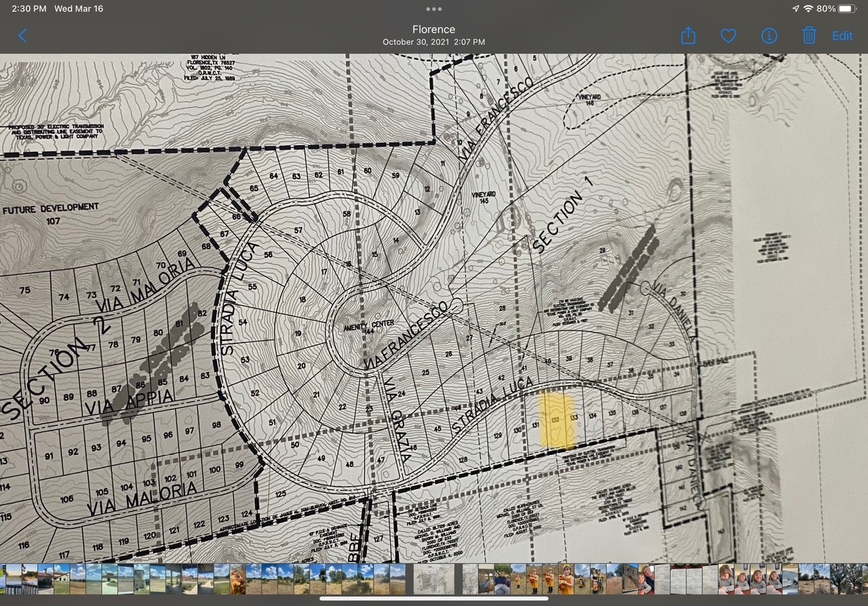868x606 pixels.
Task: Open the share sheet for this photo
Action: click(x=688, y=36)
